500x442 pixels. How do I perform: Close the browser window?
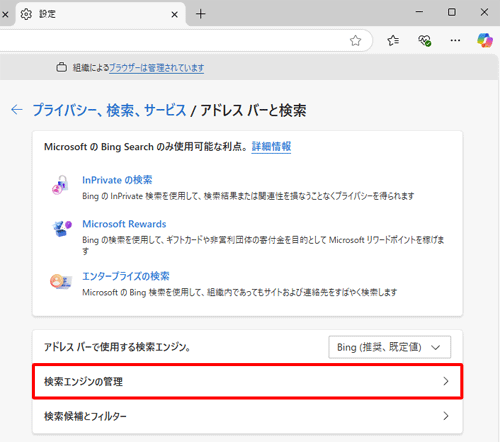point(484,12)
